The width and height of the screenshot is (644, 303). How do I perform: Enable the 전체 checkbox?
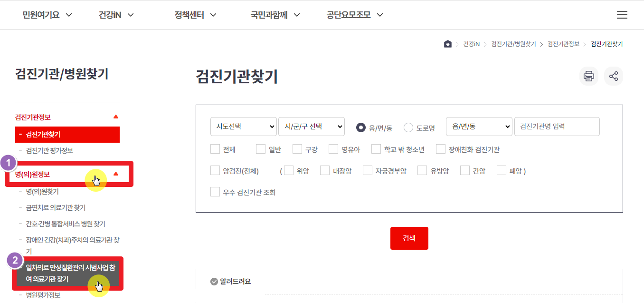215,149
